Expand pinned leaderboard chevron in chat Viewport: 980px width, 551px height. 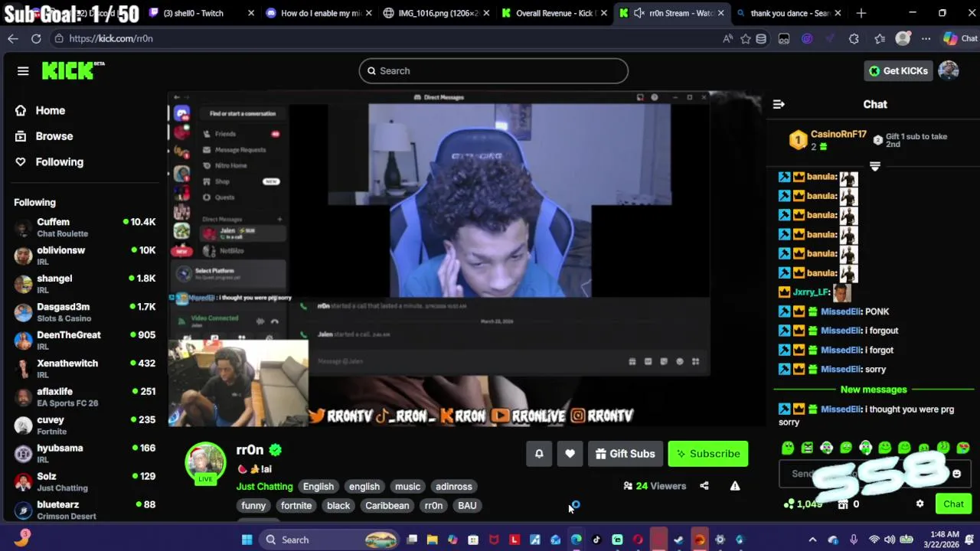(875, 166)
